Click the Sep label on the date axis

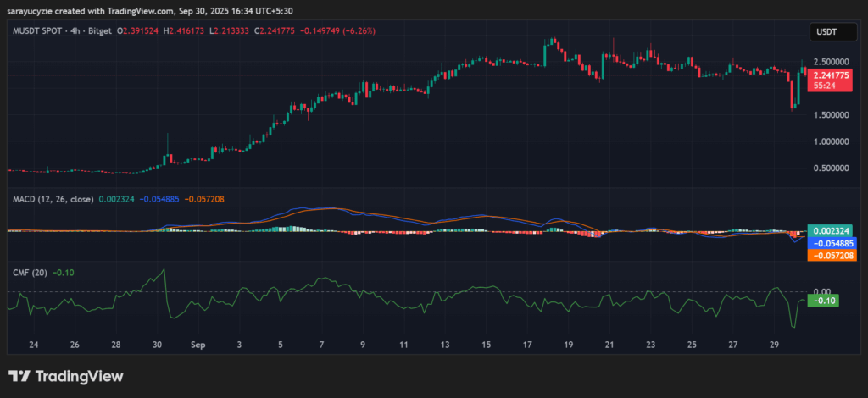coord(198,345)
